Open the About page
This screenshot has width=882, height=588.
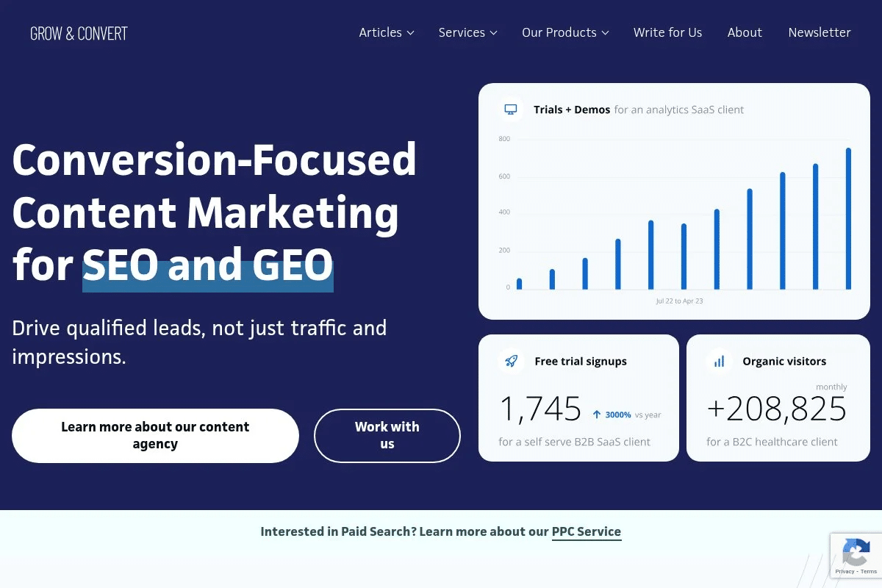click(x=745, y=32)
